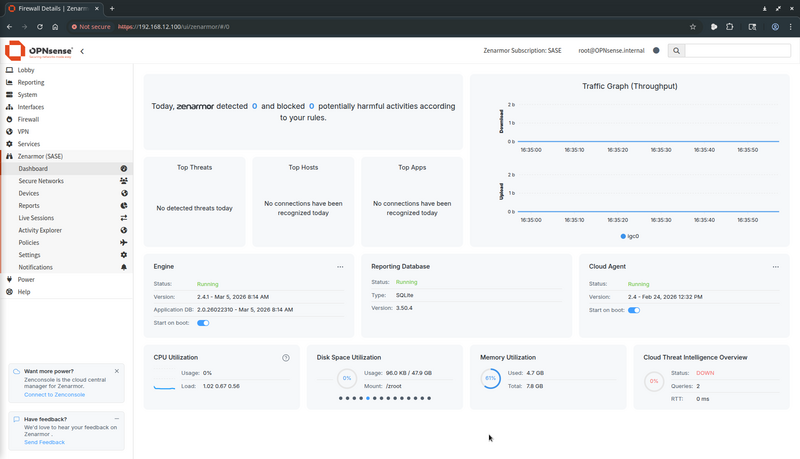This screenshot has height=459, width=800.
Task: Select the first disk pagination dot
Action: [x=341, y=398]
